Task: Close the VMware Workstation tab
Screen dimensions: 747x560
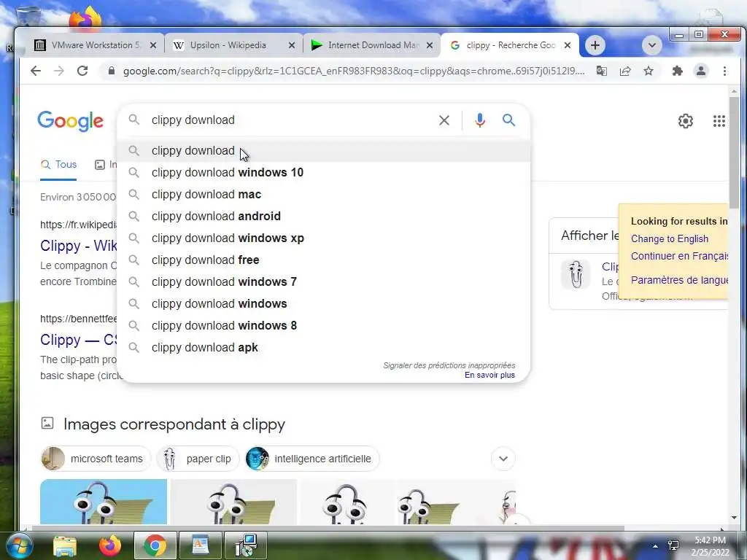Action: [153, 45]
